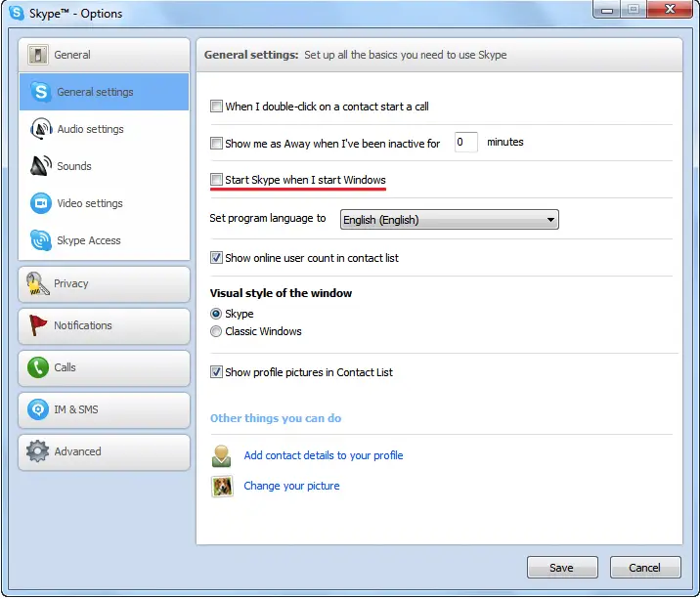Viewport: 700px width, 599px height.
Task: Expand the Calls section
Action: pos(104,367)
